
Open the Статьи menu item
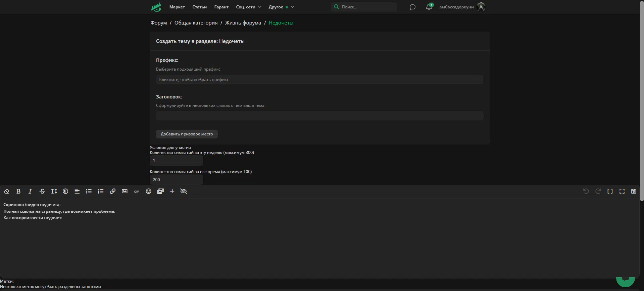point(199,7)
